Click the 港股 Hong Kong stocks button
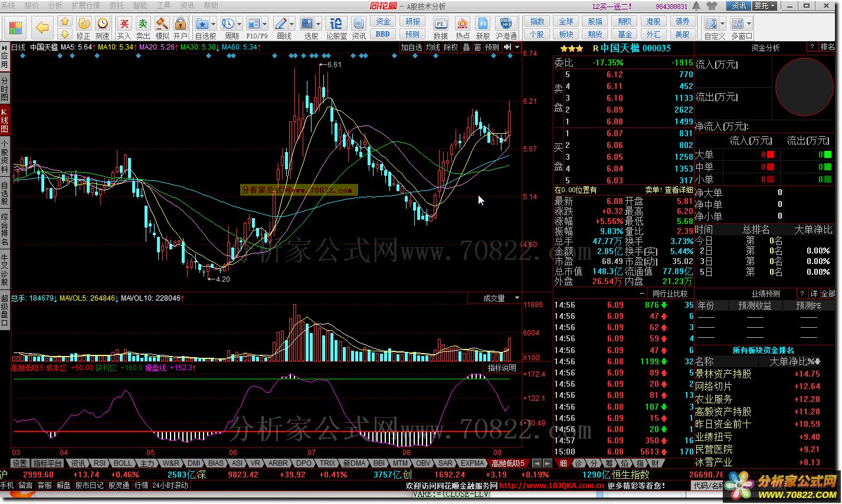Image resolution: width=842 pixels, height=504 pixels. tap(653, 21)
